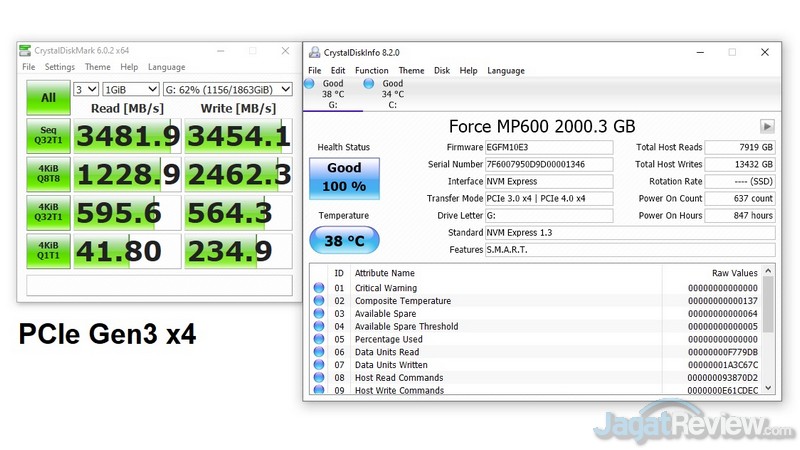
Task: Click the Transfer Mode field
Action: click(x=549, y=198)
